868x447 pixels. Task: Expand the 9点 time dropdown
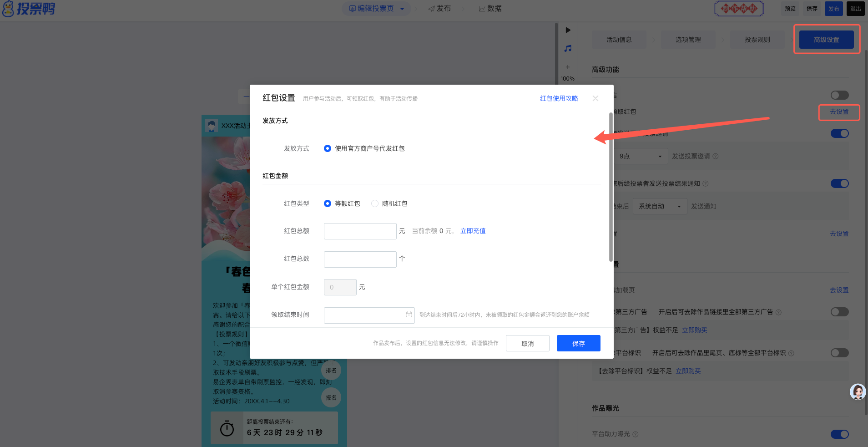tap(641, 156)
